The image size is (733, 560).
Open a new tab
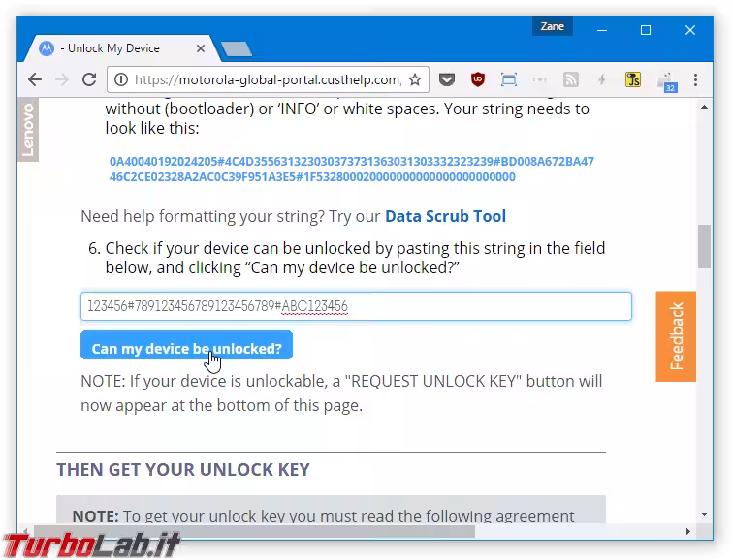236,48
